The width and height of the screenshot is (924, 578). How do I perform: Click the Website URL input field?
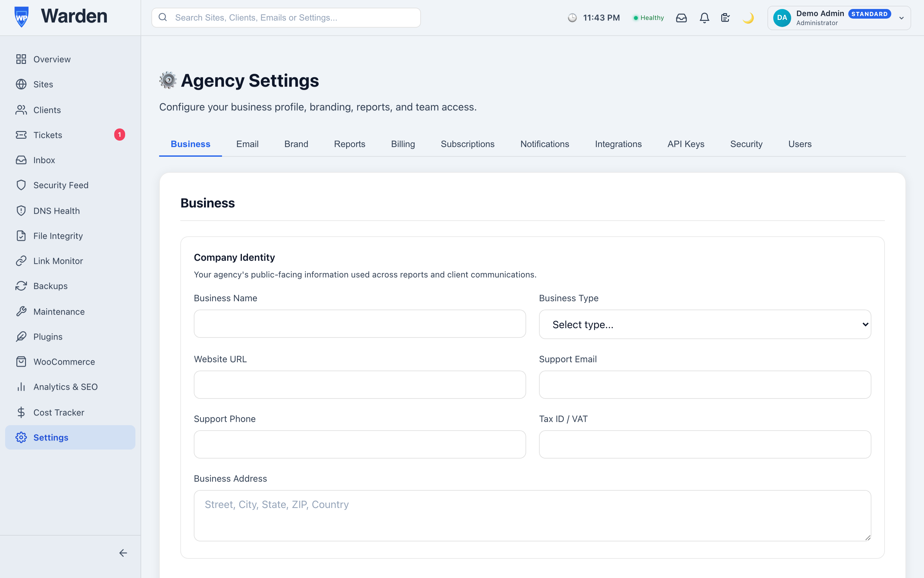[x=360, y=385]
